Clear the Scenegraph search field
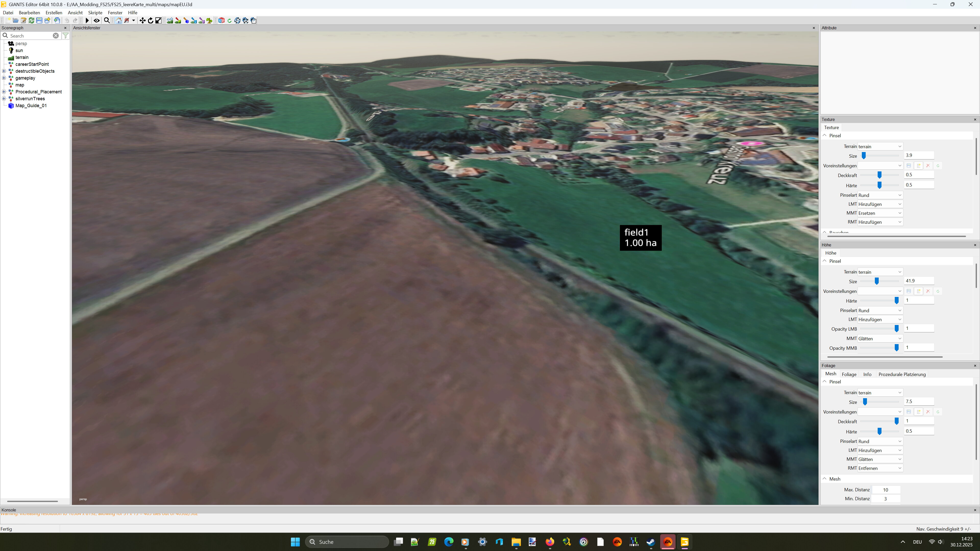This screenshot has width=980, height=551. pos(56,35)
